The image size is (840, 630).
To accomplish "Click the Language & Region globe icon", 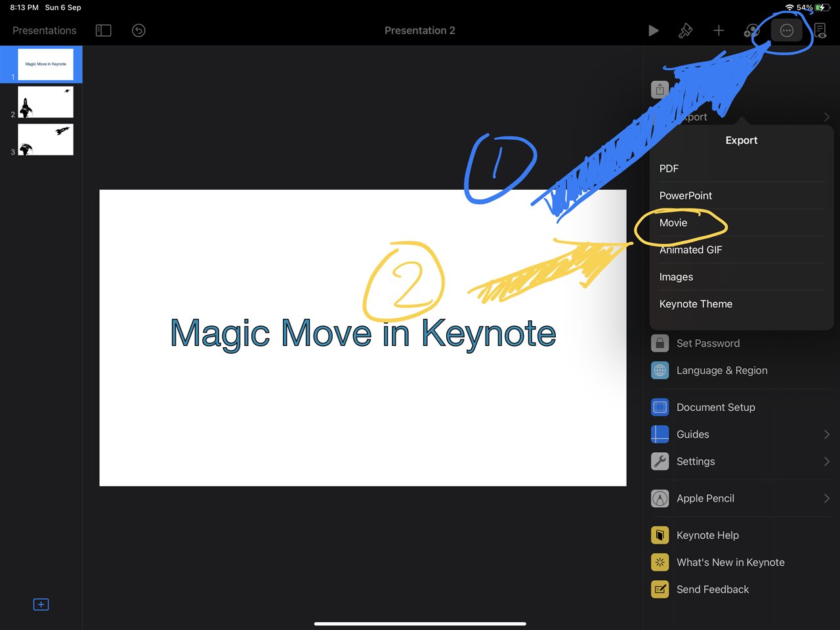I will (660, 370).
